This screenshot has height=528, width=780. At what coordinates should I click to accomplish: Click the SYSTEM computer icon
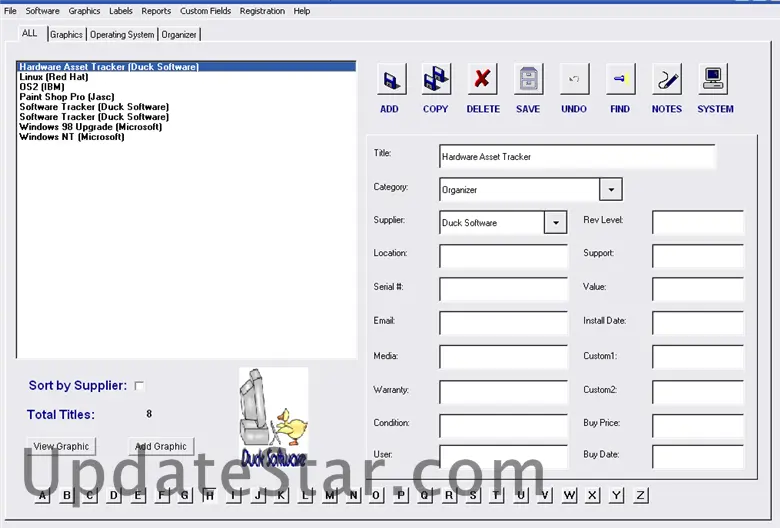point(713,79)
